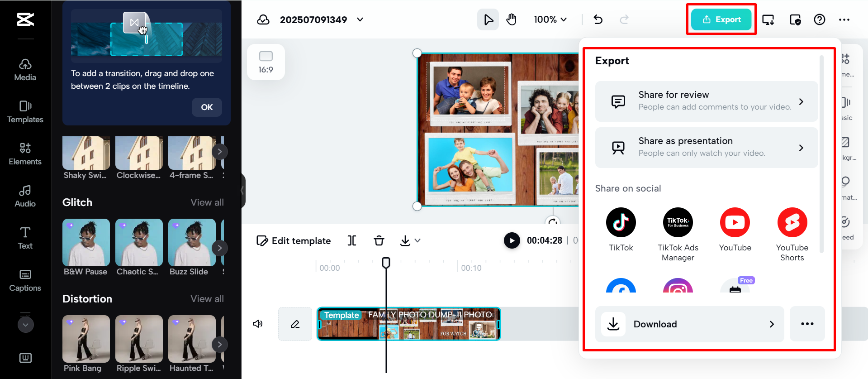Open the Templates panel
The image size is (868, 379).
(x=25, y=112)
